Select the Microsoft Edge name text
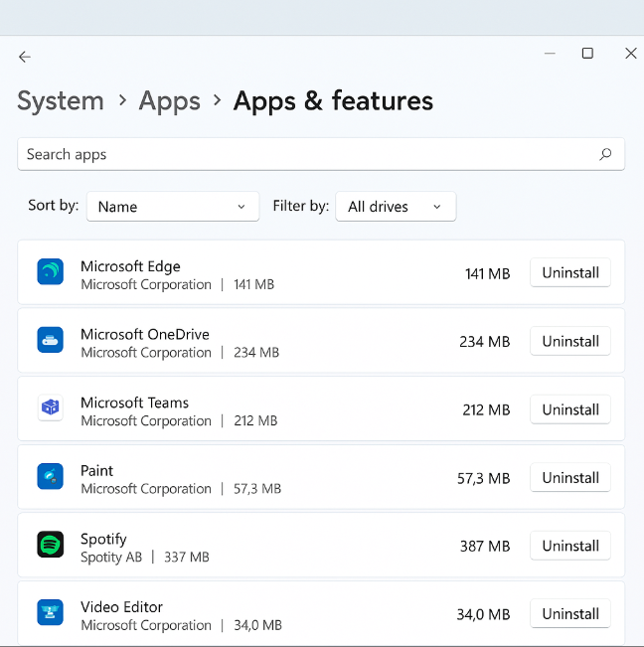644x647 pixels. click(130, 266)
